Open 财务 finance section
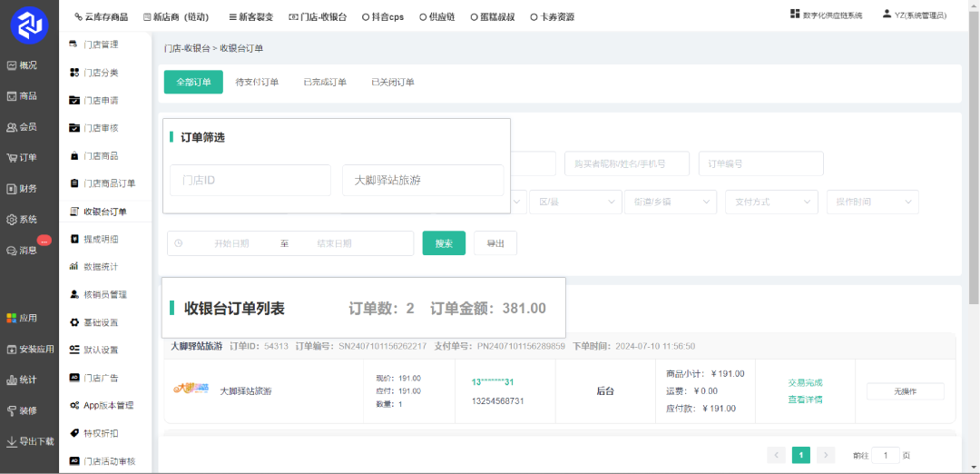The height and width of the screenshot is (474, 980). click(23, 189)
